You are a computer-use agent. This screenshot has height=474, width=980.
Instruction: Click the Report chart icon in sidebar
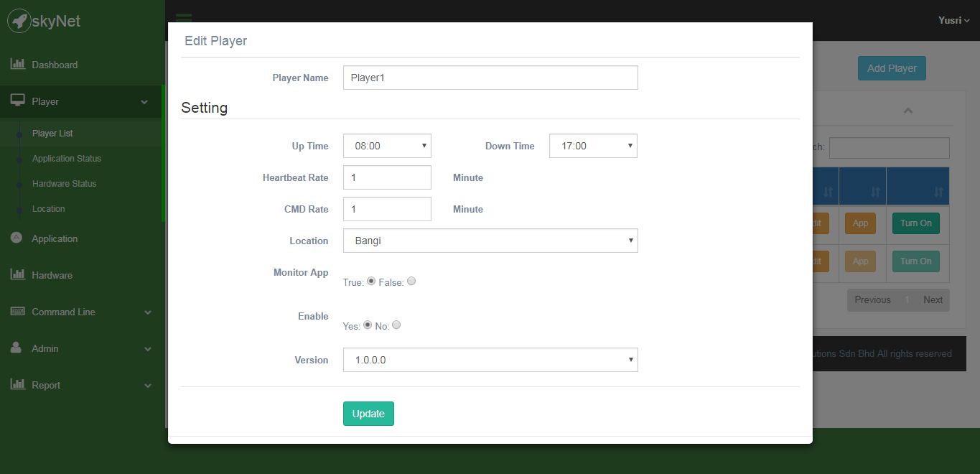[x=18, y=385]
